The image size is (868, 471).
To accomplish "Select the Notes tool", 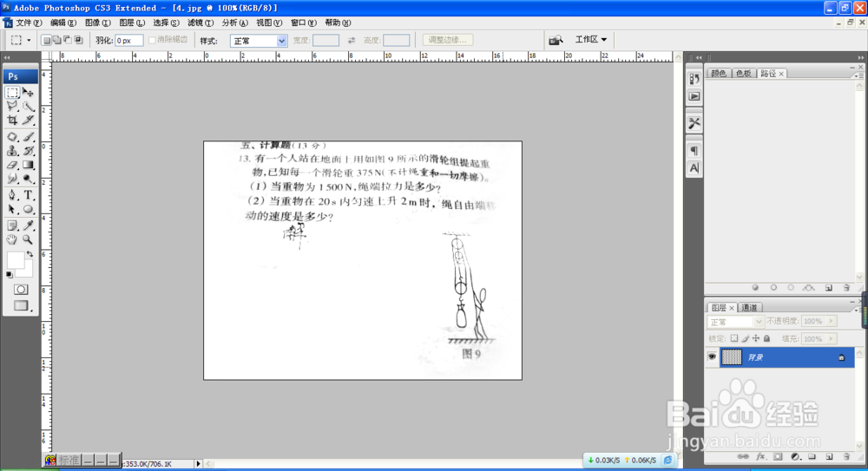I will click(x=12, y=226).
